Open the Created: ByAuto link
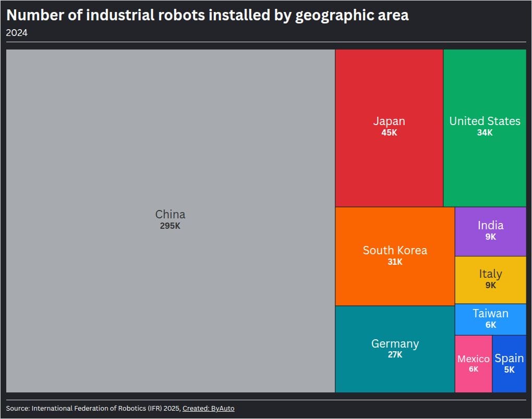Viewport: 532px width, 419px height. click(208, 409)
